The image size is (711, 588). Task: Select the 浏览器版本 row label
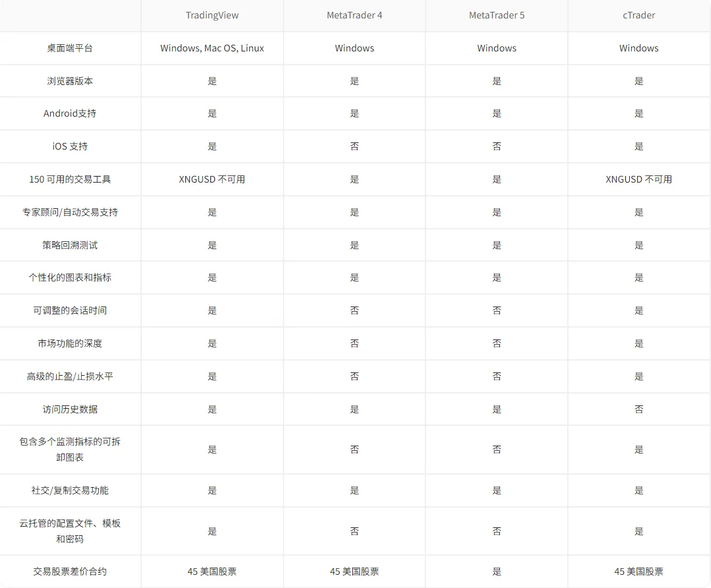(70, 80)
